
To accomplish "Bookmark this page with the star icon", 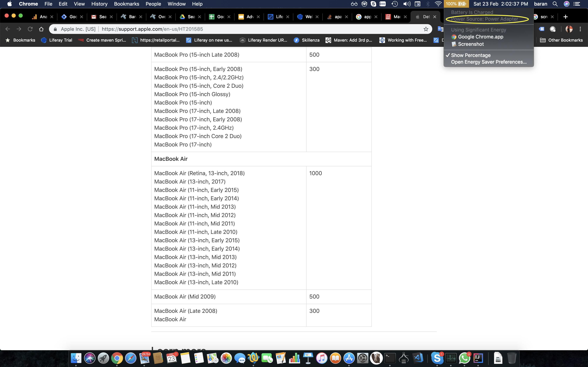I will click(x=426, y=29).
